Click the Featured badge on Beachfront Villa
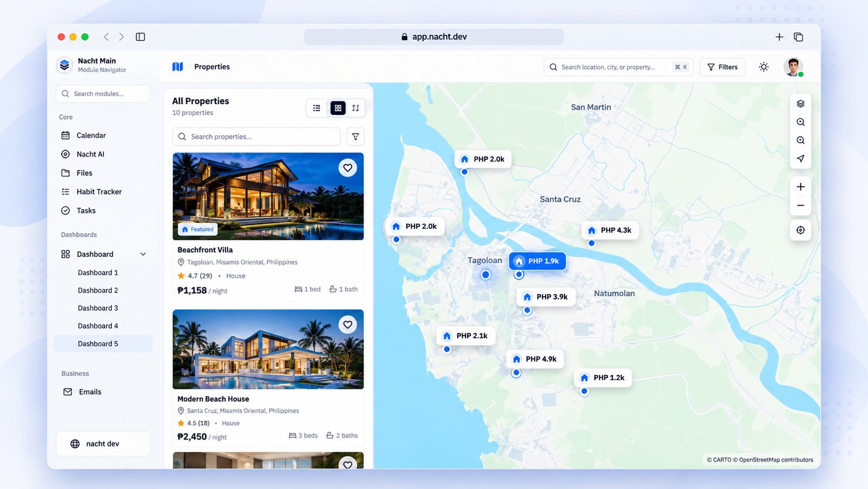Image resolution: width=868 pixels, height=489 pixels. click(198, 229)
